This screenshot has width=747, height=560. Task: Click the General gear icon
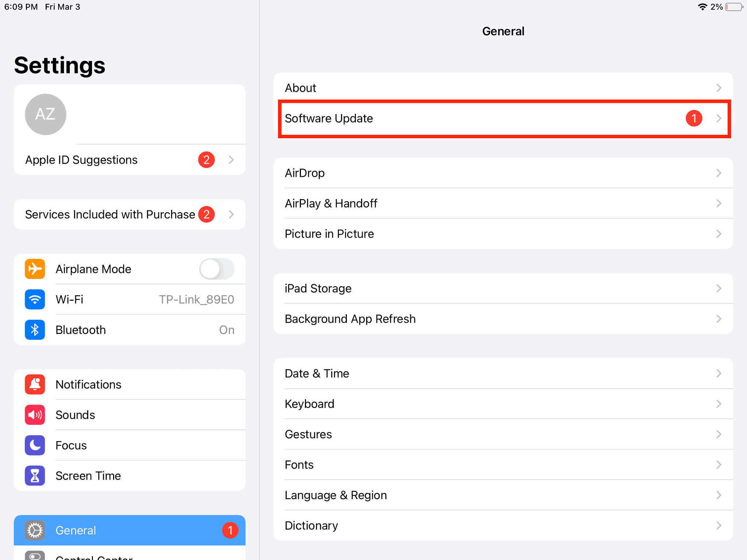tap(35, 530)
